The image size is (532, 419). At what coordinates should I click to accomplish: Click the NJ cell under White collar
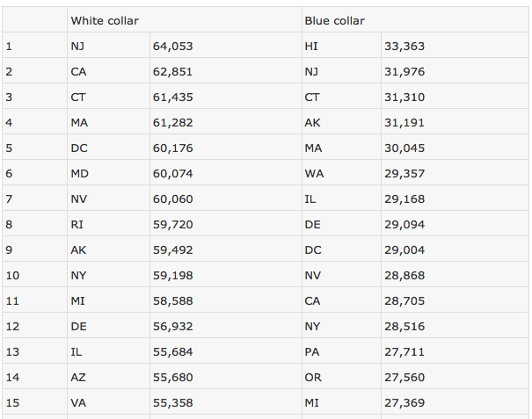point(108,45)
